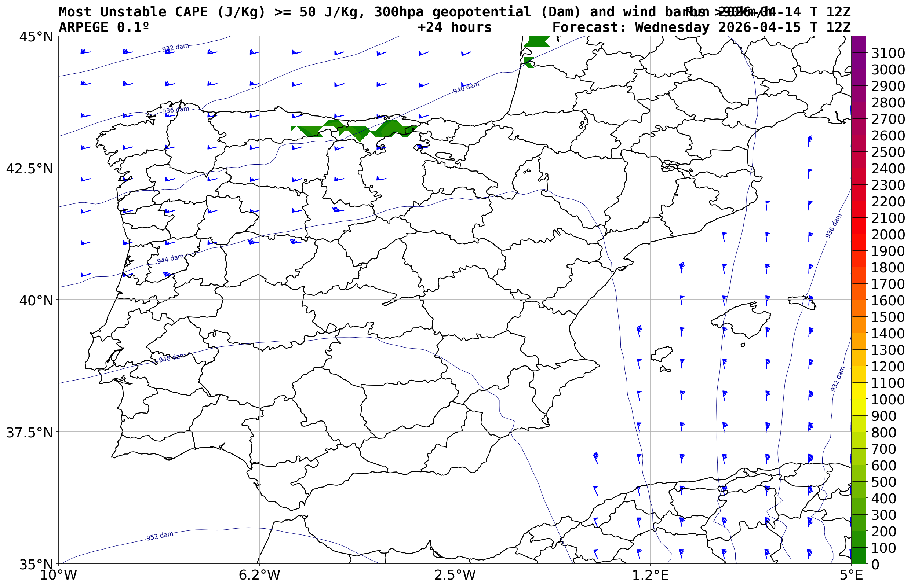Viewport: 911px width, 588px height.
Task: Click the 932 dam contour label at top
Action: [175, 48]
